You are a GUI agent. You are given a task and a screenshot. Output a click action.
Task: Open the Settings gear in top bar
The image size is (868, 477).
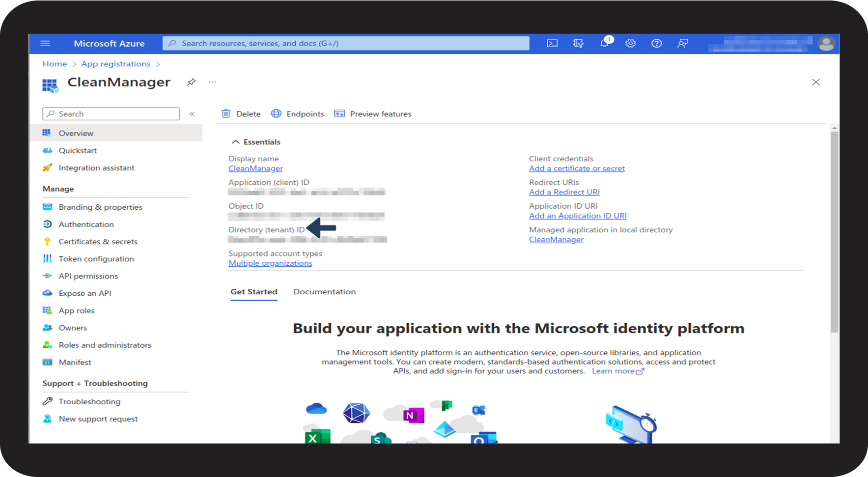pos(630,43)
